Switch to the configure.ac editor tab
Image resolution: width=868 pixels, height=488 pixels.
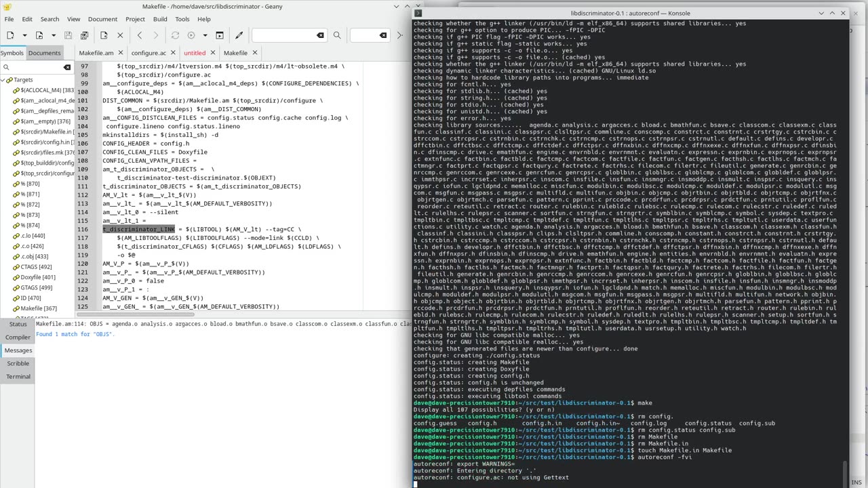pyautogui.click(x=149, y=53)
